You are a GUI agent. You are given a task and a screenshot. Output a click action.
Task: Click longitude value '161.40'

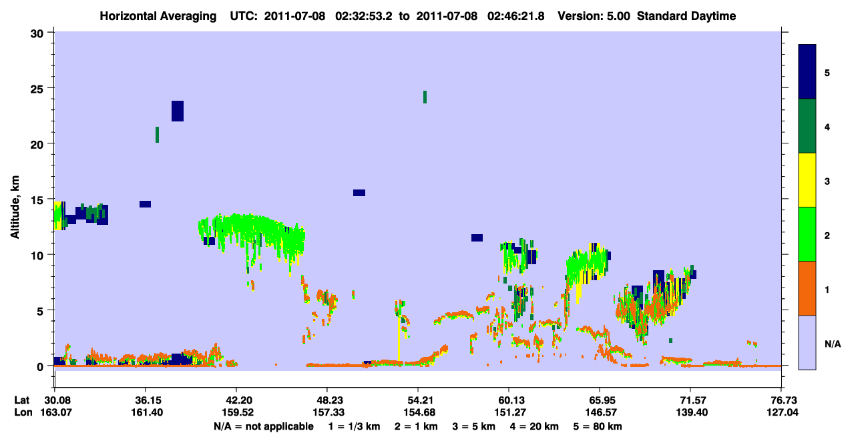[146, 413]
